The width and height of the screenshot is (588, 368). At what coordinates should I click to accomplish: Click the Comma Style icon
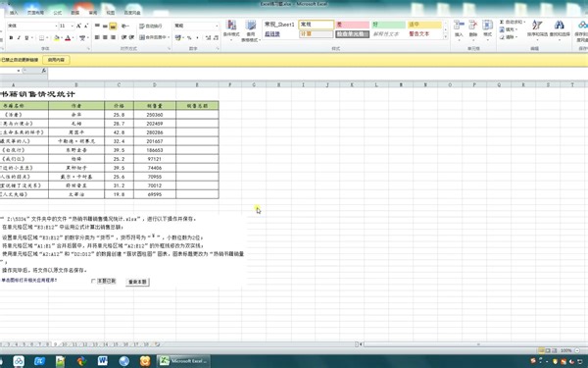(x=198, y=37)
